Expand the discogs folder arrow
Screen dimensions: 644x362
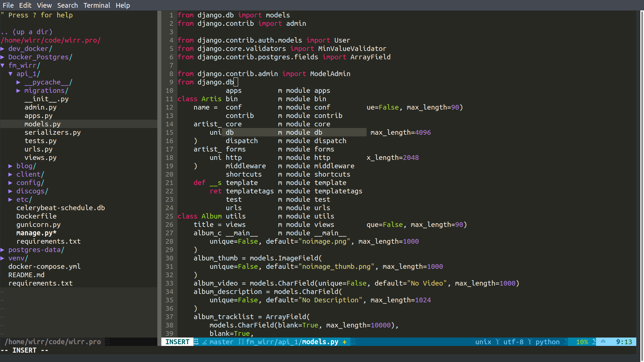(x=10, y=191)
